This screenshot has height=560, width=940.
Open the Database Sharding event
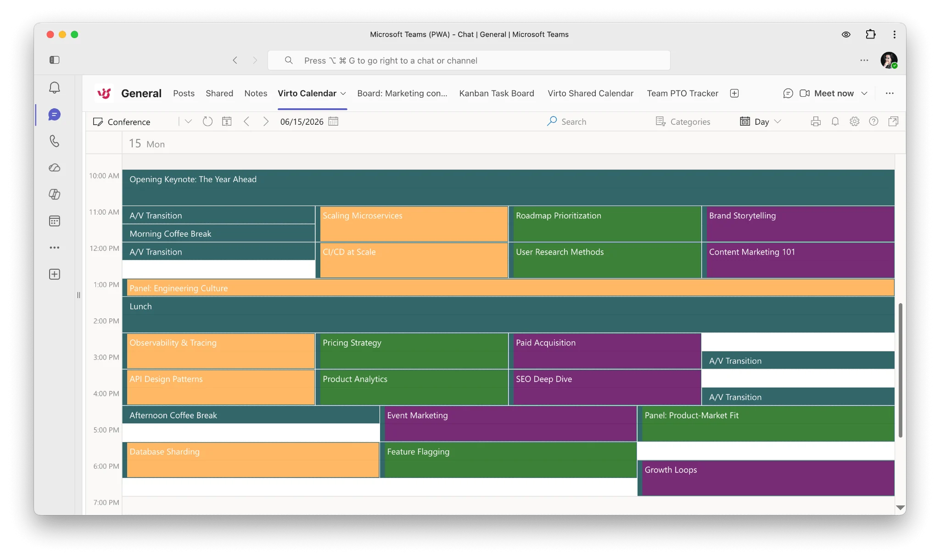pos(251,460)
